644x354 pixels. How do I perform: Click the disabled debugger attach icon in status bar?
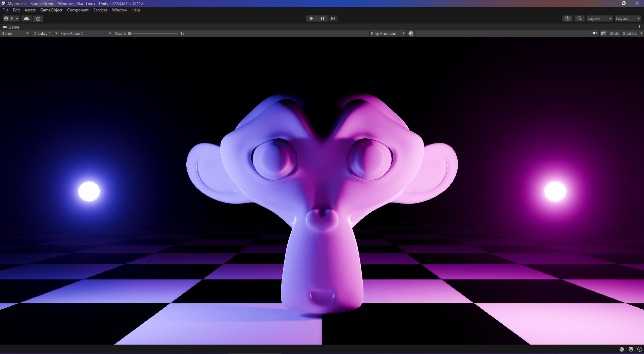coord(622,349)
